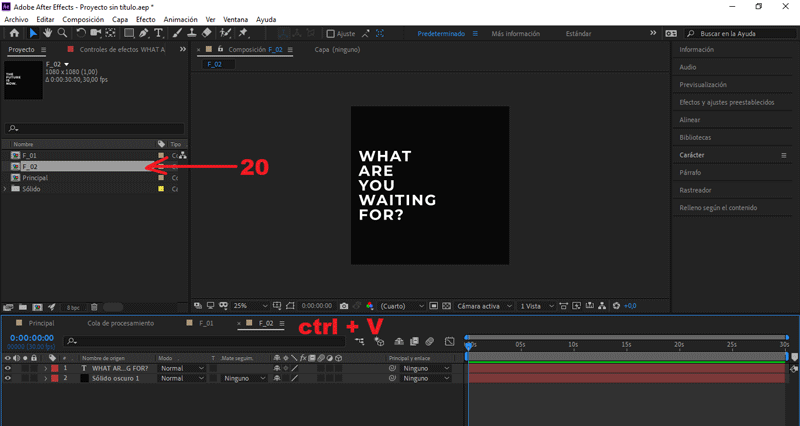Toggle the Ajuste snapping checkbox

331,34
